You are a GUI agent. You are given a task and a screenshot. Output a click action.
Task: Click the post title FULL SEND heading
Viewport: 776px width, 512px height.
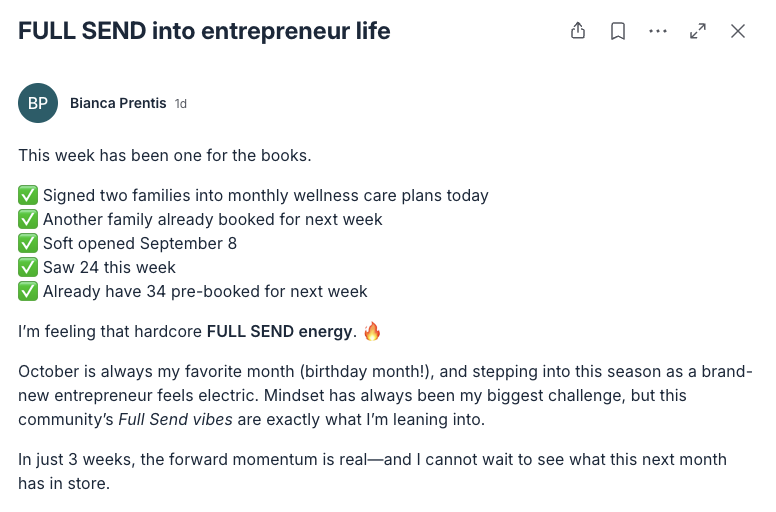(204, 31)
